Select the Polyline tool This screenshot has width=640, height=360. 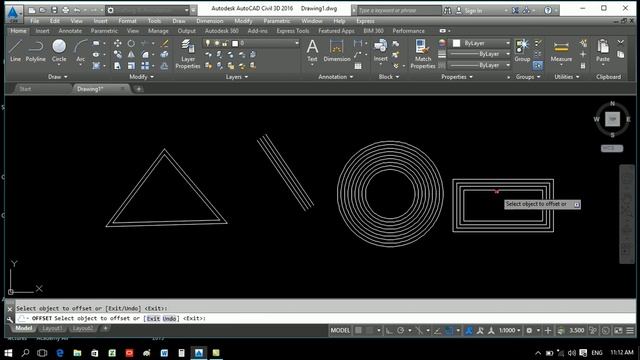click(36, 51)
